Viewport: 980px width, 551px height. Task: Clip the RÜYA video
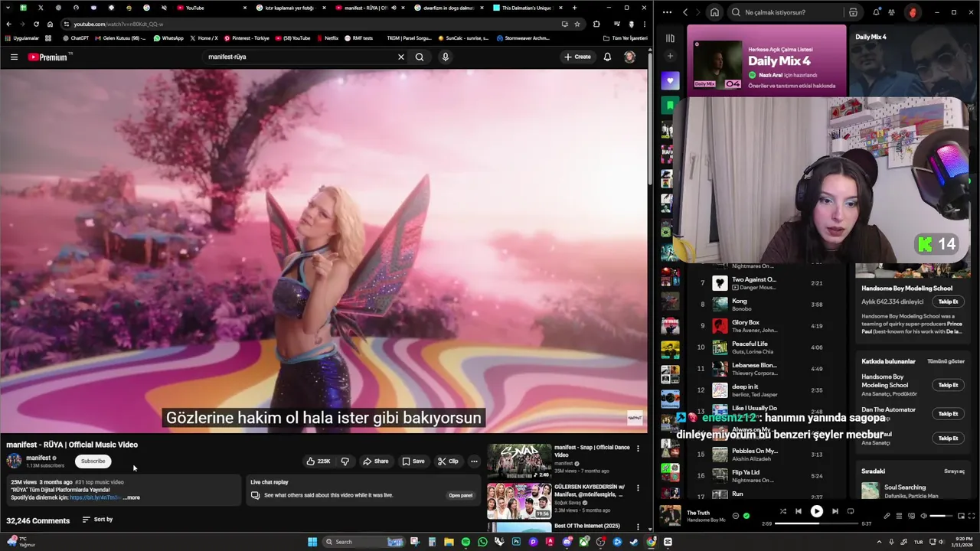point(448,461)
